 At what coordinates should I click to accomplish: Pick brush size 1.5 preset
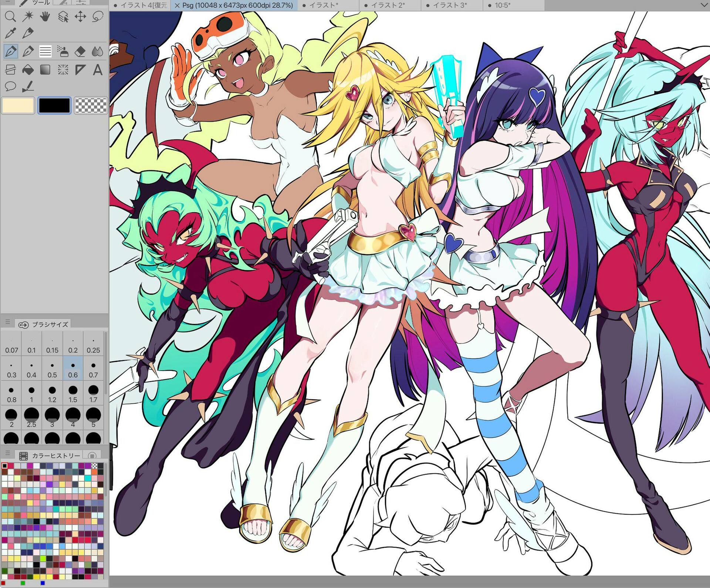click(73, 394)
